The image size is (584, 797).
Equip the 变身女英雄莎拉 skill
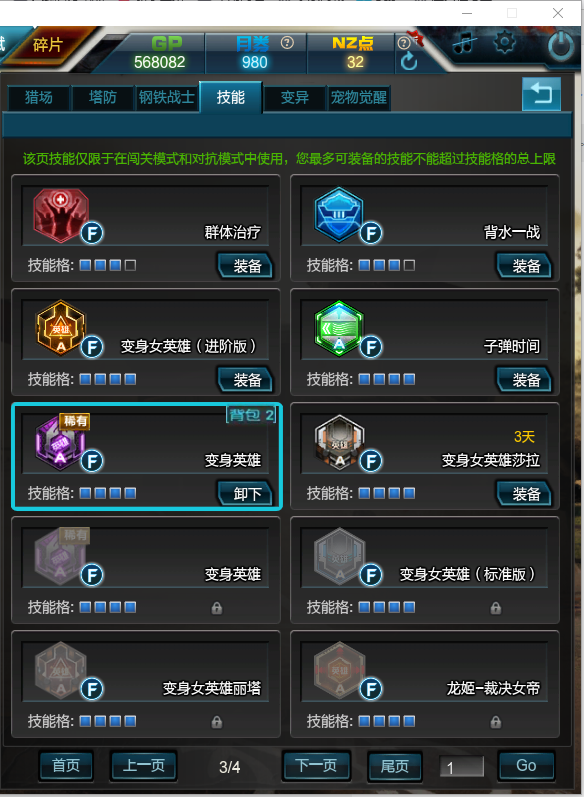pyautogui.click(x=525, y=494)
